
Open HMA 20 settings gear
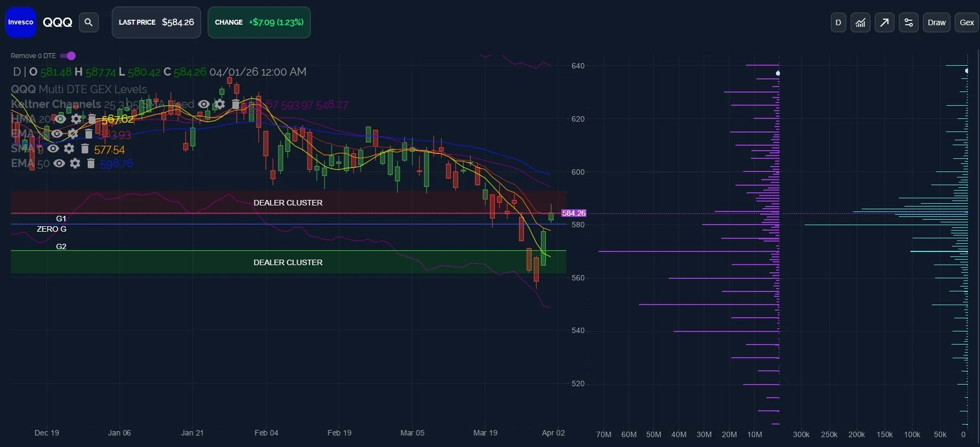point(76,119)
